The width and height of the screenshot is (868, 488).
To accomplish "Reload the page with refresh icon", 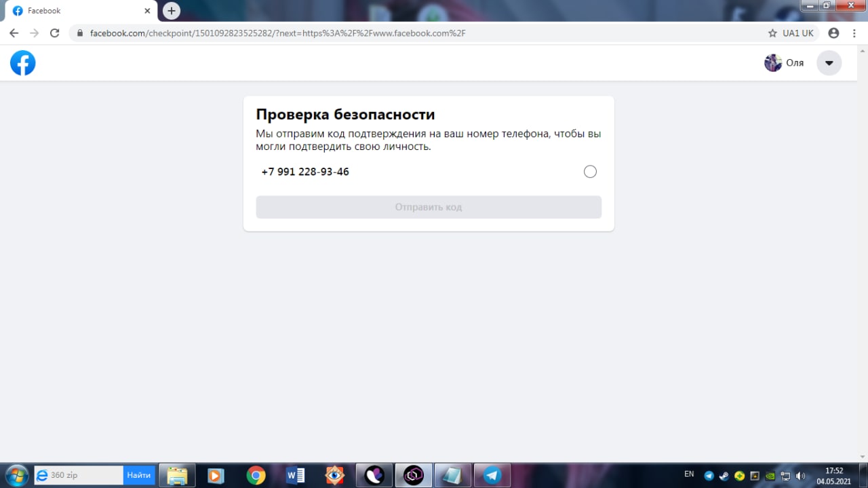I will click(x=55, y=33).
